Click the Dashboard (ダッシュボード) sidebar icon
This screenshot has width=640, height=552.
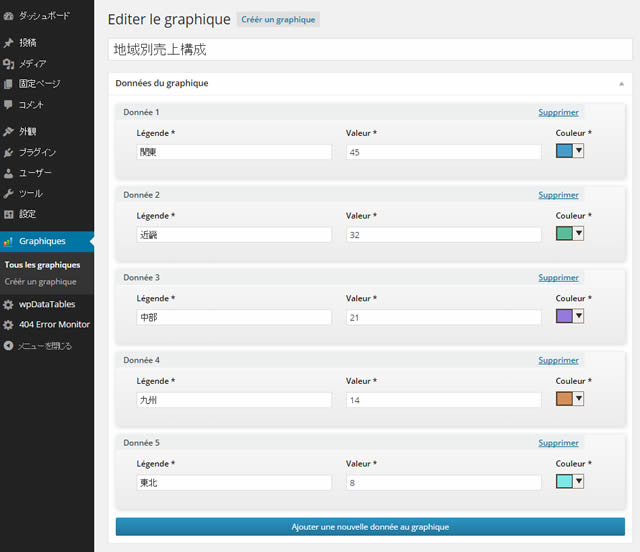point(8,16)
